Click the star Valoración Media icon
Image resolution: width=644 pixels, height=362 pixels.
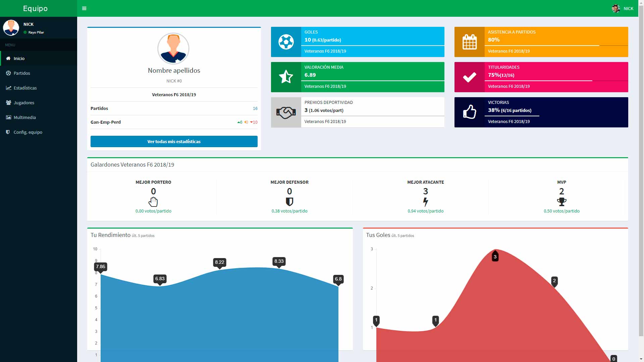click(286, 77)
